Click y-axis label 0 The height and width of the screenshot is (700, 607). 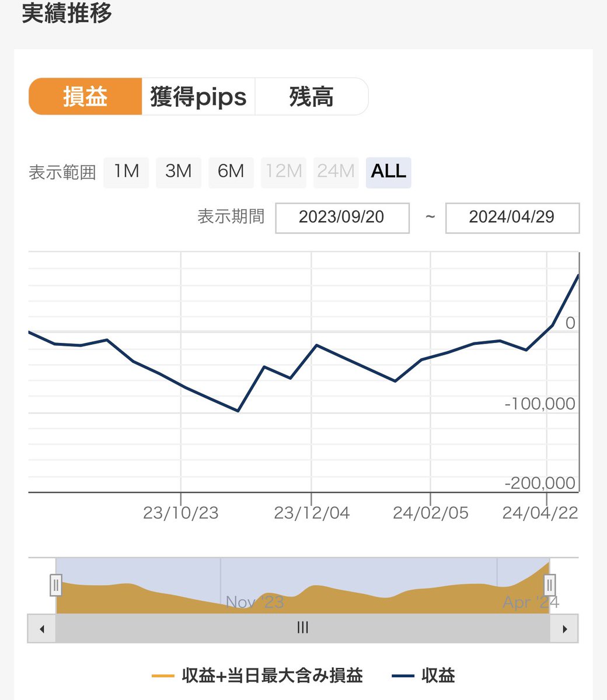(x=570, y=323)
